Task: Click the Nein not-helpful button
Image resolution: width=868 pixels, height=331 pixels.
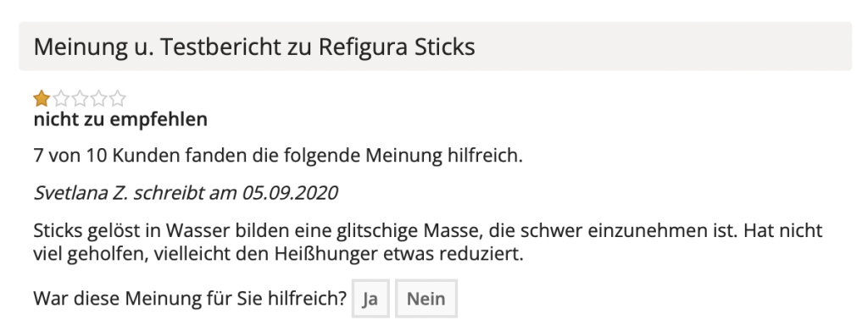Action: tap(426, 298)
